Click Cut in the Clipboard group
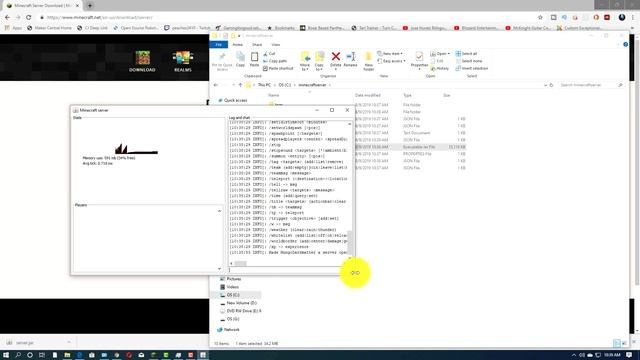This screenshot has width=640, height=360. 269,53
